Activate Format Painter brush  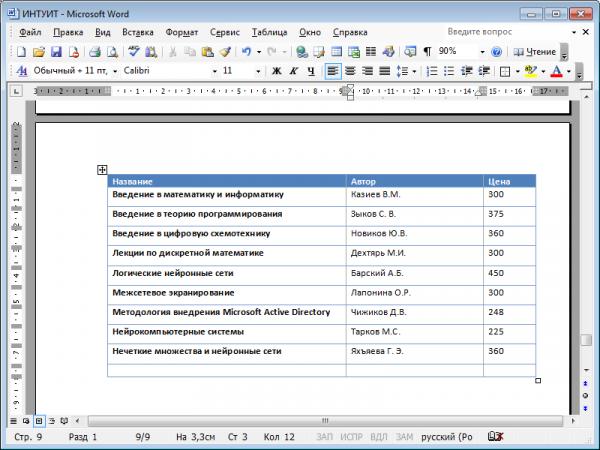tap(225, 52)
